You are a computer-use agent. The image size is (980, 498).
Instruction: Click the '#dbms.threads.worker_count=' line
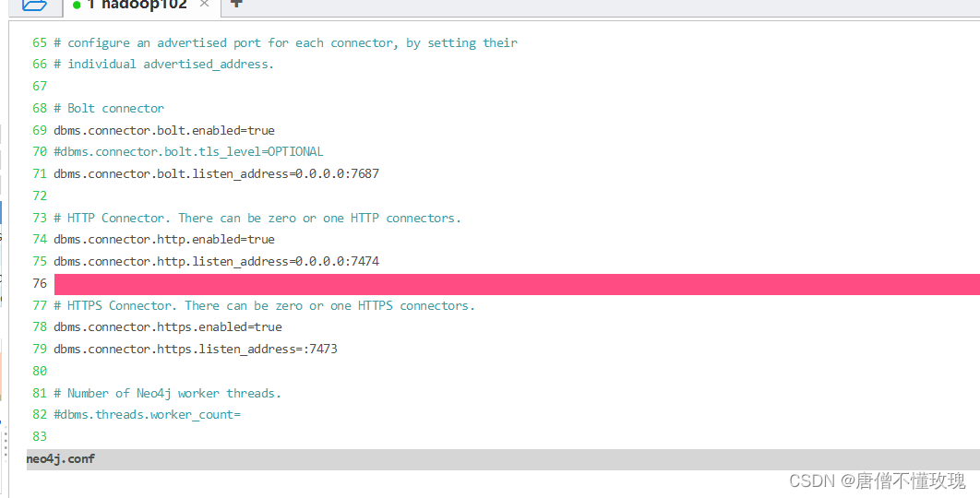click(x=147, y=415)
